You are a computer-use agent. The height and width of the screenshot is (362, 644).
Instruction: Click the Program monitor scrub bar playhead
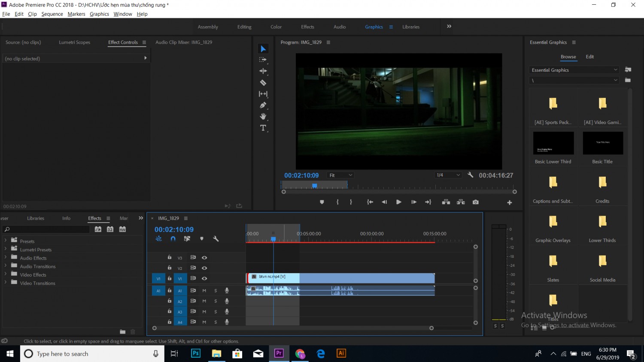pos(315,185)
